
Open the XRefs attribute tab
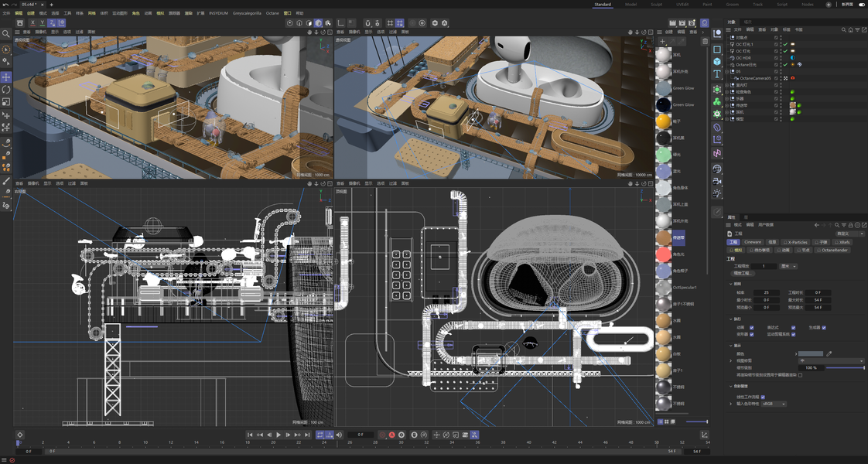point(842,242)
